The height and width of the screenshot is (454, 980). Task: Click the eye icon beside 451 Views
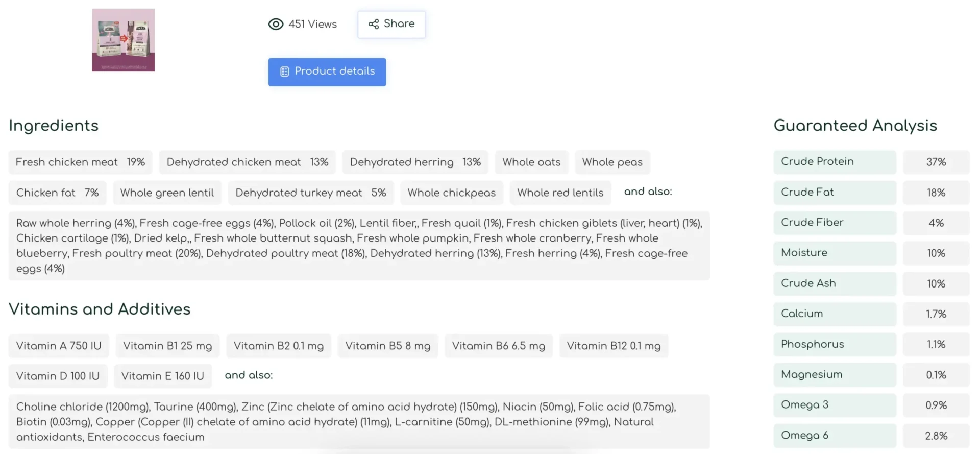[x=276, y=24]
